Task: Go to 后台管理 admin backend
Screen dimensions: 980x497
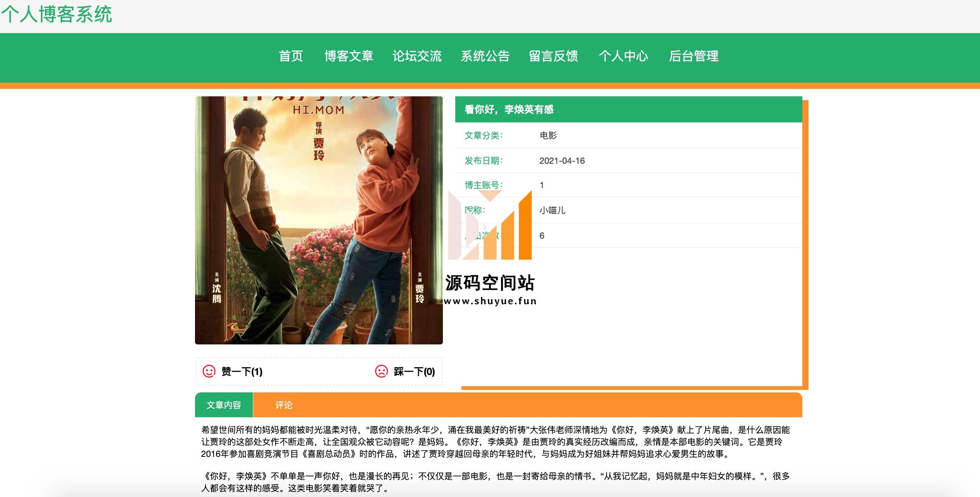Action: pos(694,56)
